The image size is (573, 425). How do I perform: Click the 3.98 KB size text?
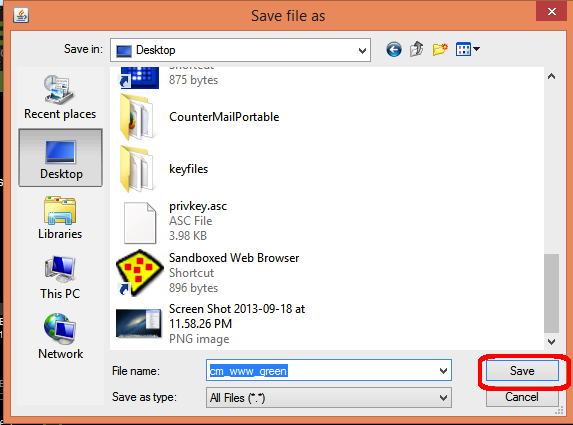click(x=188, y=236)
